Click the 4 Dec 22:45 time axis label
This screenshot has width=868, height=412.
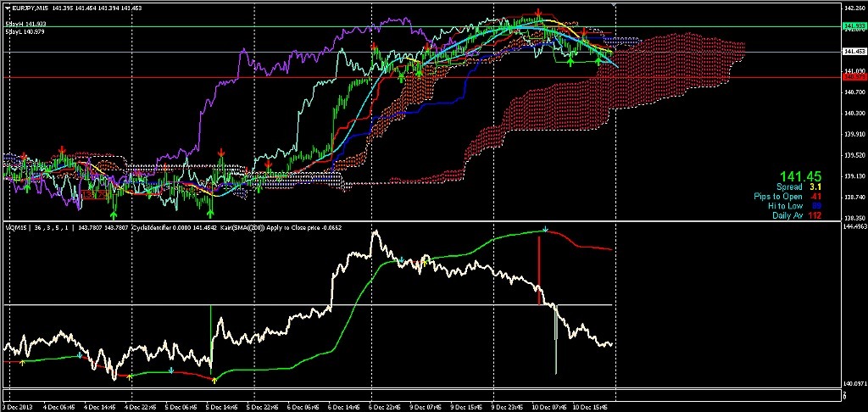click(140, 406)
